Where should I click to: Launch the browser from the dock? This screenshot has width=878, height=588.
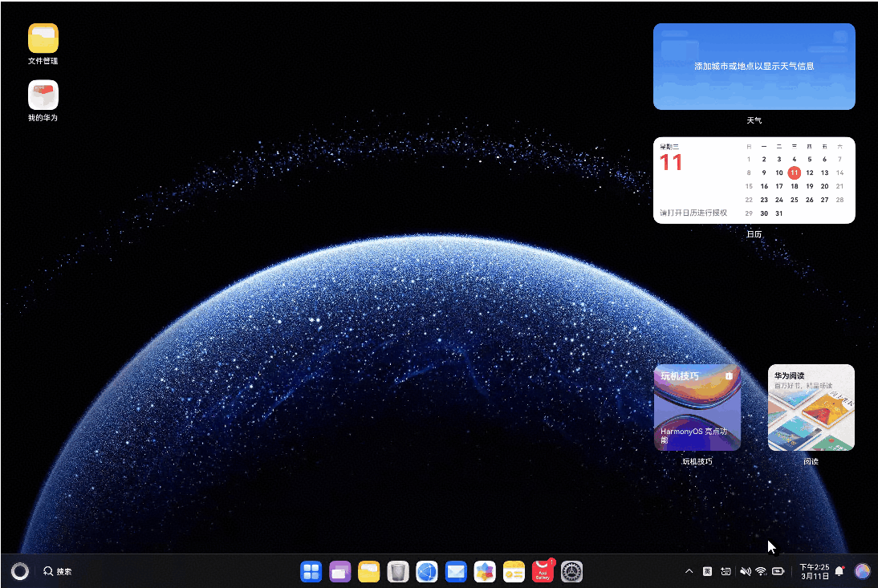(x=427, y=571)
